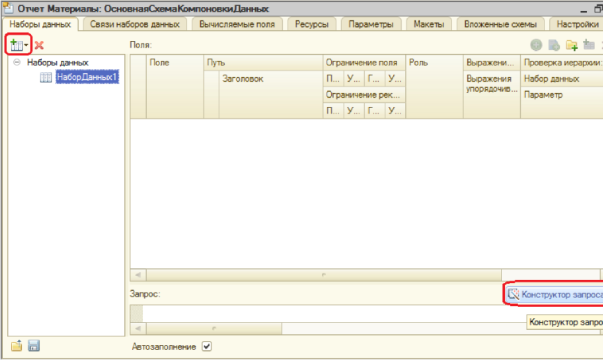Click the Поле column header

[175, 86]
